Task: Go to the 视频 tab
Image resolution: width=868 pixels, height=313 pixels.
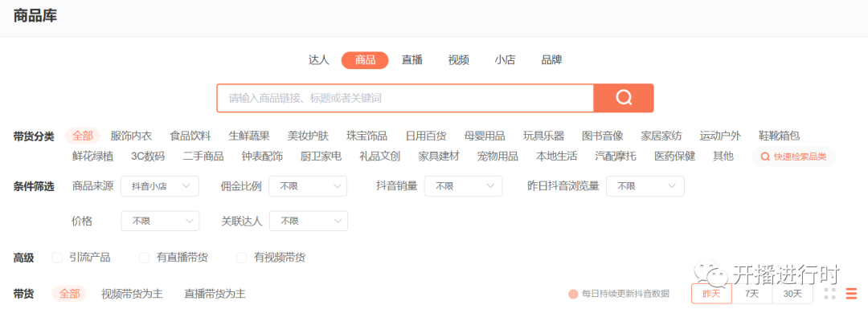Action: point(459,60)
